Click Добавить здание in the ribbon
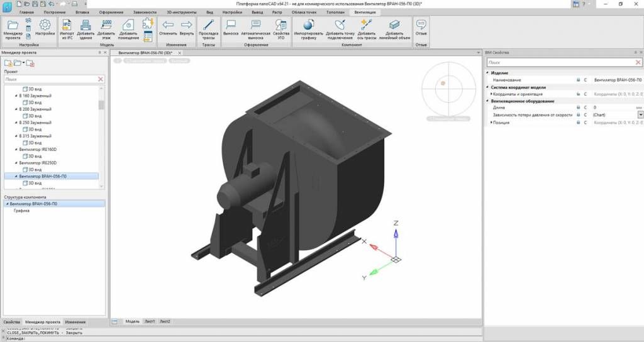The height and width of the screenshot is (342, 644). [x=86, y=28]
